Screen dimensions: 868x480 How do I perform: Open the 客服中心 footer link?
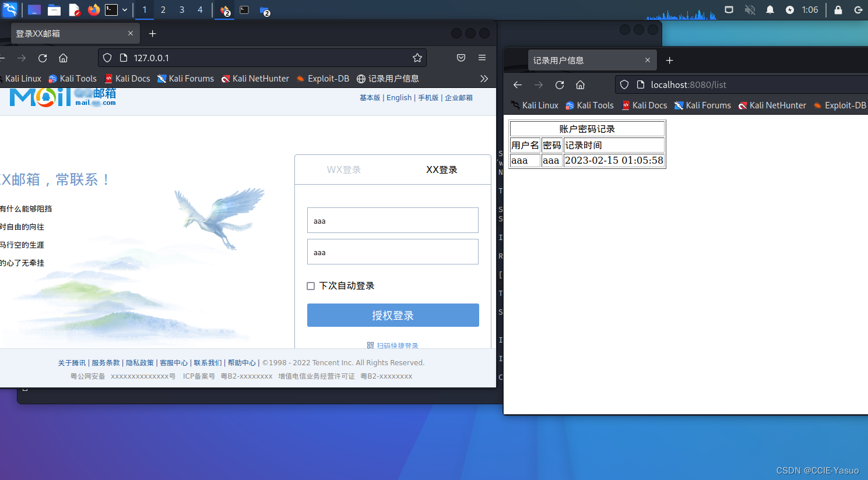[174, 363]
